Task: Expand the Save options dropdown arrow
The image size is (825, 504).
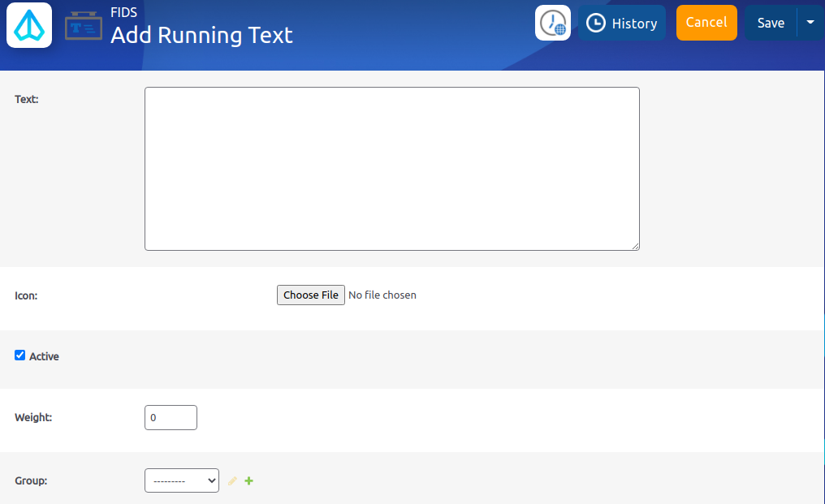Action: point(810,24)
